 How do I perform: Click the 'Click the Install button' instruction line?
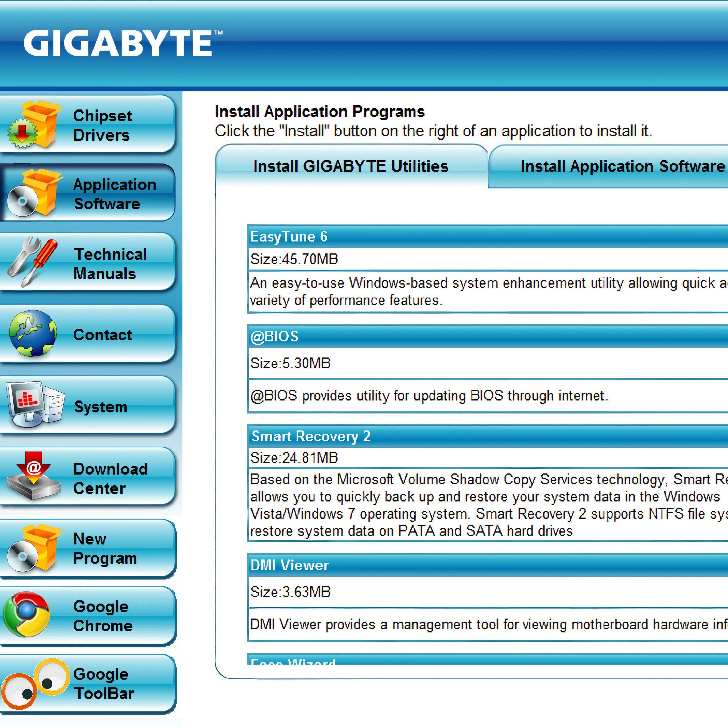(434, 131)
